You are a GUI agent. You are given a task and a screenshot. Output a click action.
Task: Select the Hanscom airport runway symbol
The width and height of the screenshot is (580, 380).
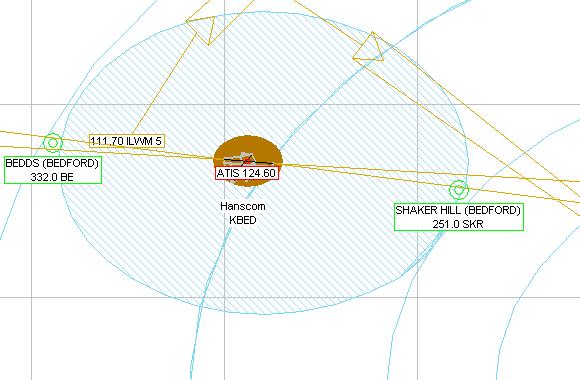click(x=248, y=162)
